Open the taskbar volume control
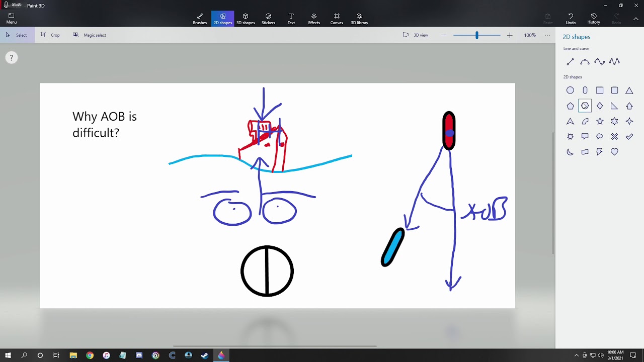 point(601,355)
